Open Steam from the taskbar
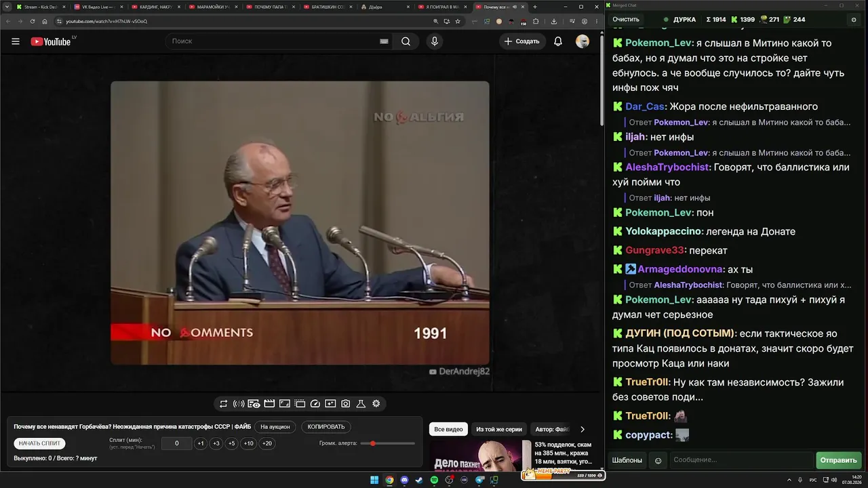Image resolution: width=868 pixels, height=488 pixels. point(420,481)
